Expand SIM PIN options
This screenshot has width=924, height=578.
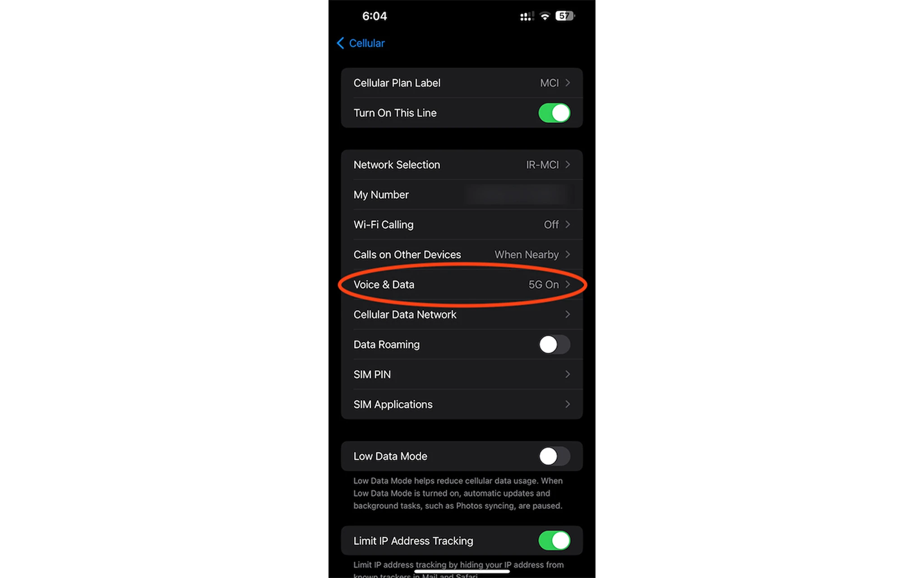(x=462, y=374)
